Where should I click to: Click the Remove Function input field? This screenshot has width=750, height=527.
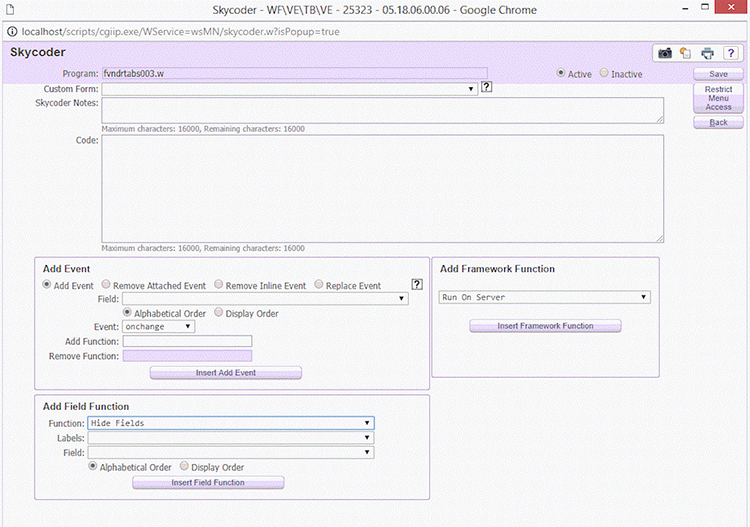tap(188, 356)
